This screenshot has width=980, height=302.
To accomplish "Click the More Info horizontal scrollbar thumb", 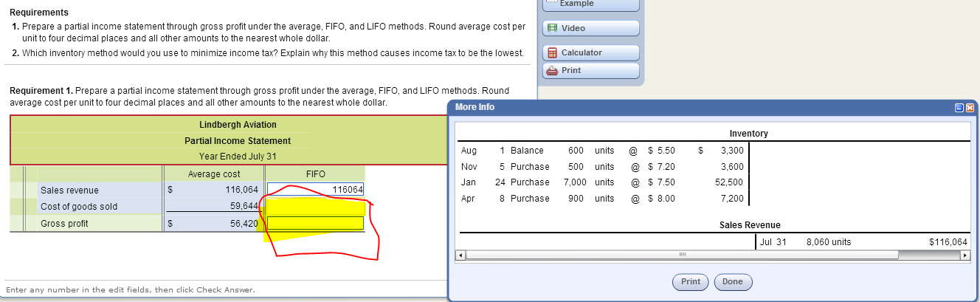I will pos(683,255).
